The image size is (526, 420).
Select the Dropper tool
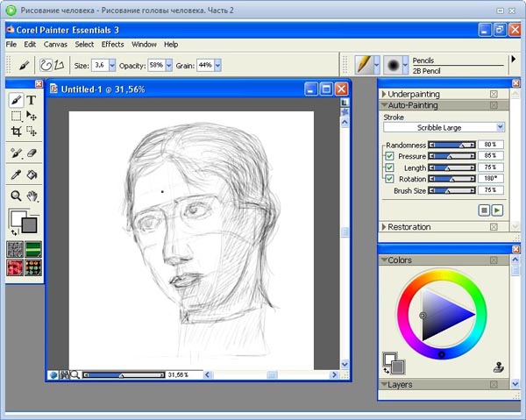[16, 174]
